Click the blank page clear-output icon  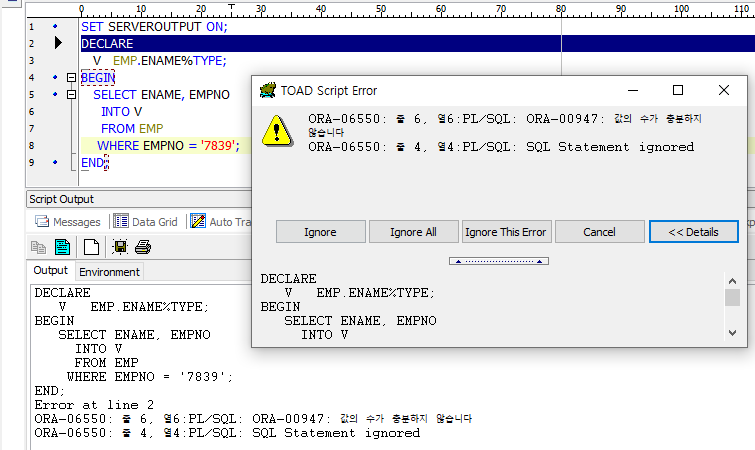(x=91, y=247)
